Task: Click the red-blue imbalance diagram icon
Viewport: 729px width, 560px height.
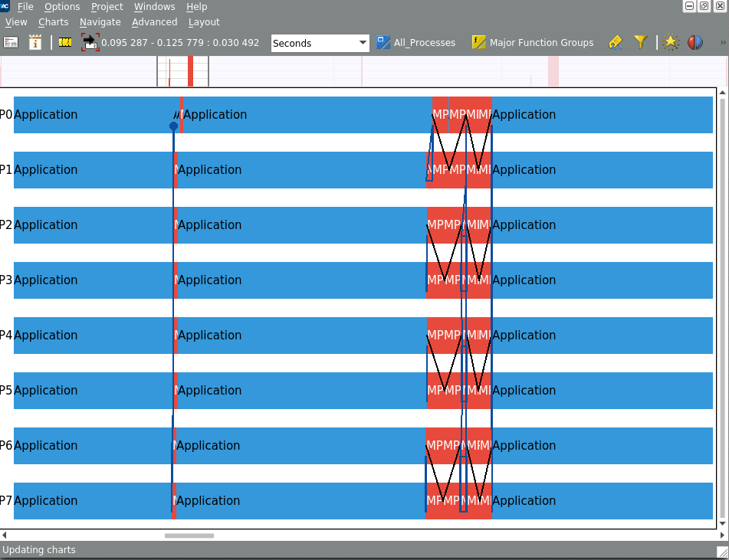Action: point(695,42)
